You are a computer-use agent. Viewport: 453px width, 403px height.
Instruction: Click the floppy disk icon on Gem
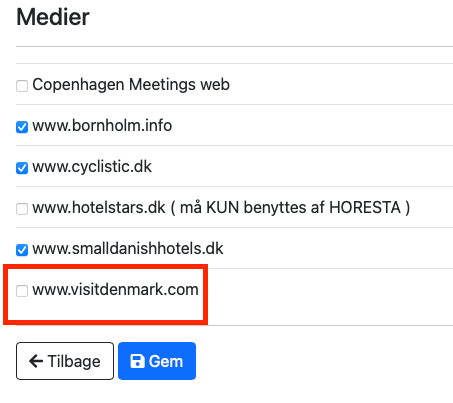coord(137,361)
